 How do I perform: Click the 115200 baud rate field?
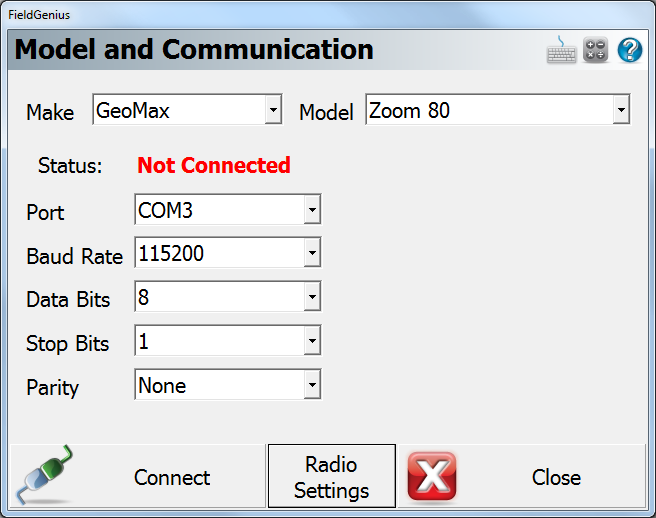[218, 254]
